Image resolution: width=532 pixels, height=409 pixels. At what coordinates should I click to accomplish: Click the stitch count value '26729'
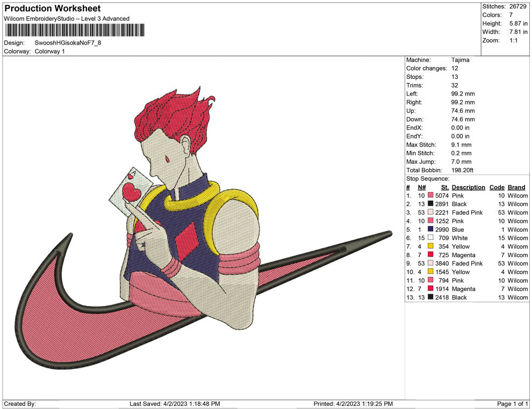[x=517, y=6]
